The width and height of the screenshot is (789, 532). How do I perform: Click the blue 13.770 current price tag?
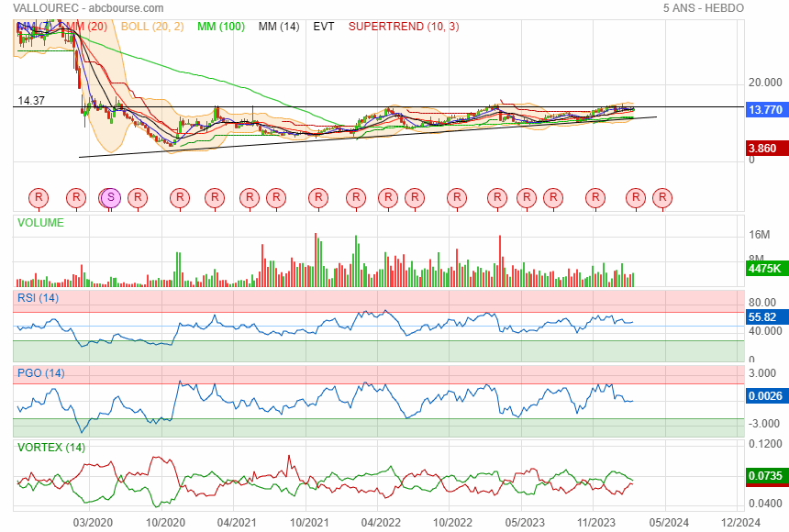(x=765, y=110)
